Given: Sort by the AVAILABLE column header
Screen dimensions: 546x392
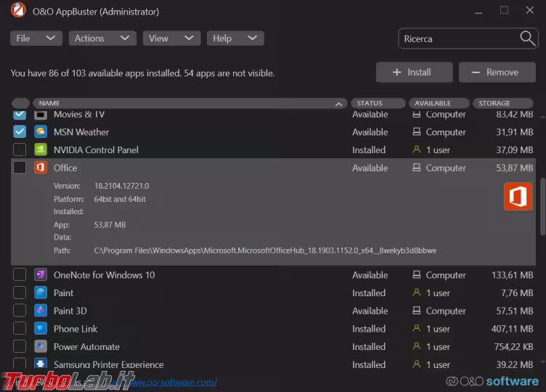Looking at the screenshot, I should pyautogui.click(x=439, y=103).
